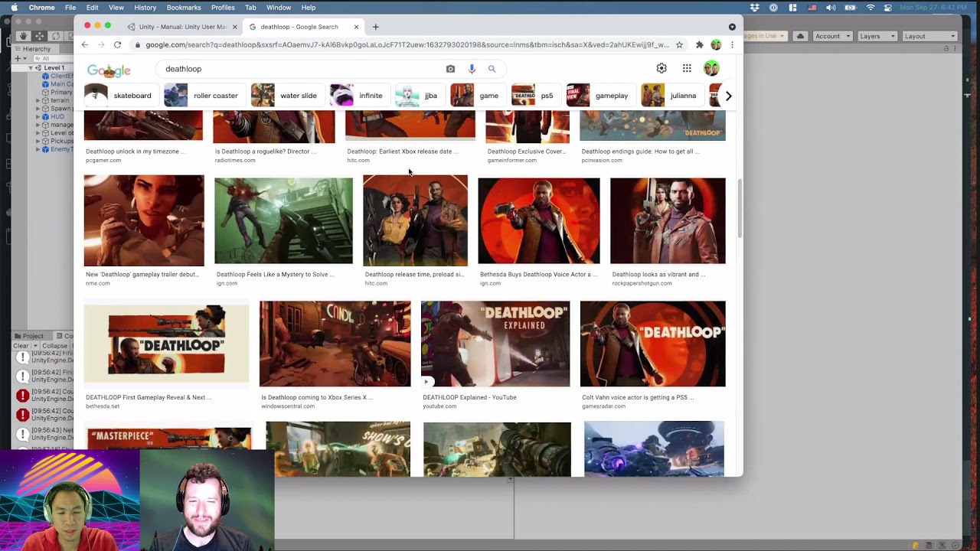Reload the Google search page
This screenshot has width=980, height=551.
pos(117,45)
